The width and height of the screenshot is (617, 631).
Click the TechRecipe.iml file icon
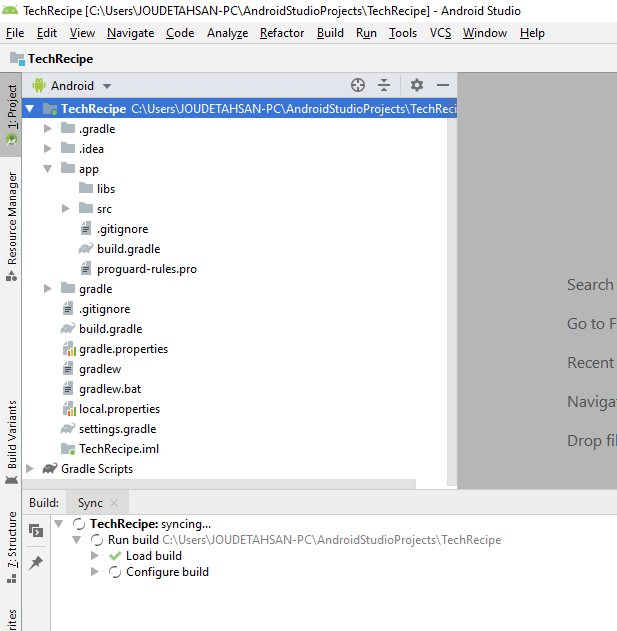coord(68,449)
